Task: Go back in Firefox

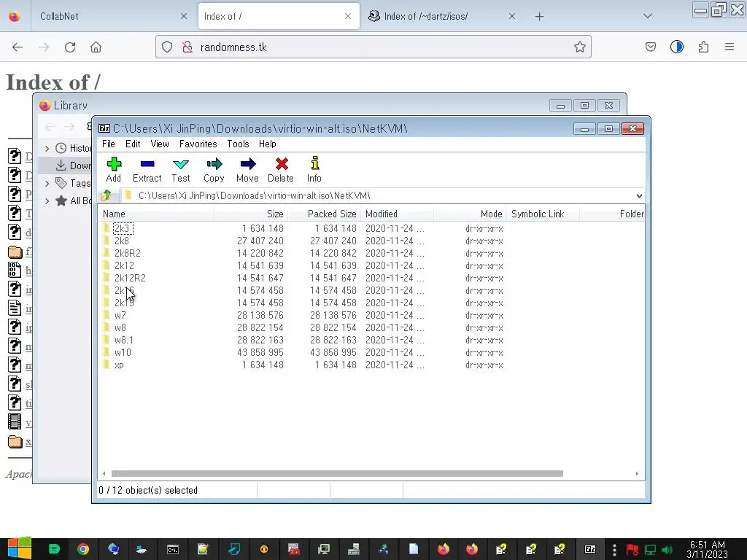Action: click(18, 47)
